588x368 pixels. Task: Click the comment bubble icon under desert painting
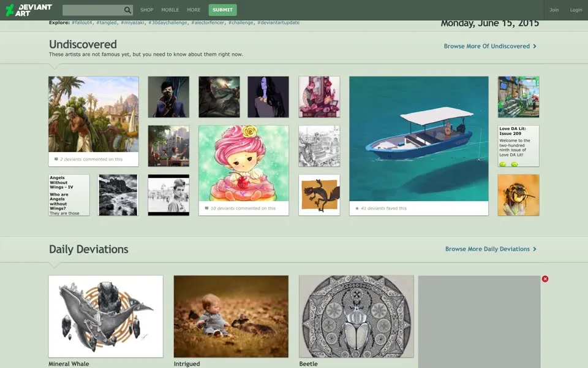[x=56, y=159]
